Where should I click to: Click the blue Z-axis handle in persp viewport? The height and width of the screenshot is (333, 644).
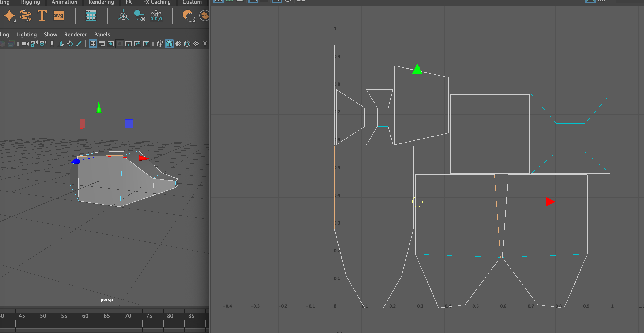75,161
